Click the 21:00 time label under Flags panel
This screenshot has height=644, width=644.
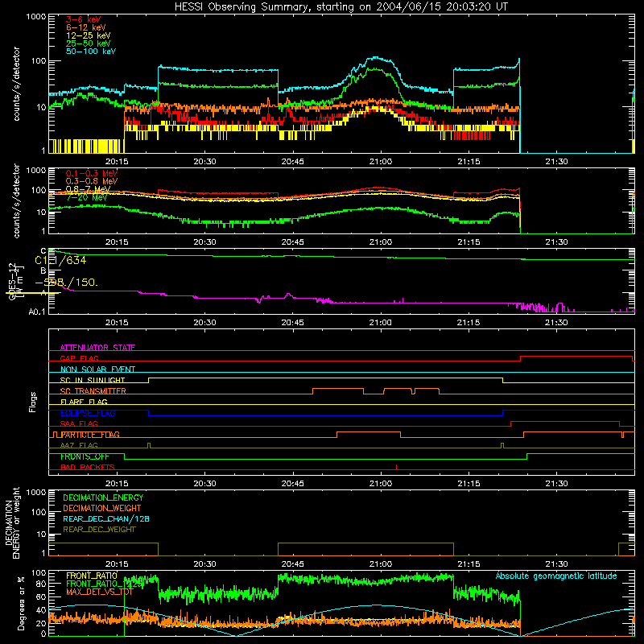click(x=380, y=484)
